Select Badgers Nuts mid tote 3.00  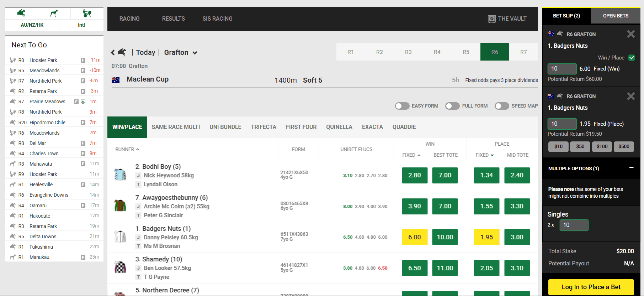[x=517, y=237]
